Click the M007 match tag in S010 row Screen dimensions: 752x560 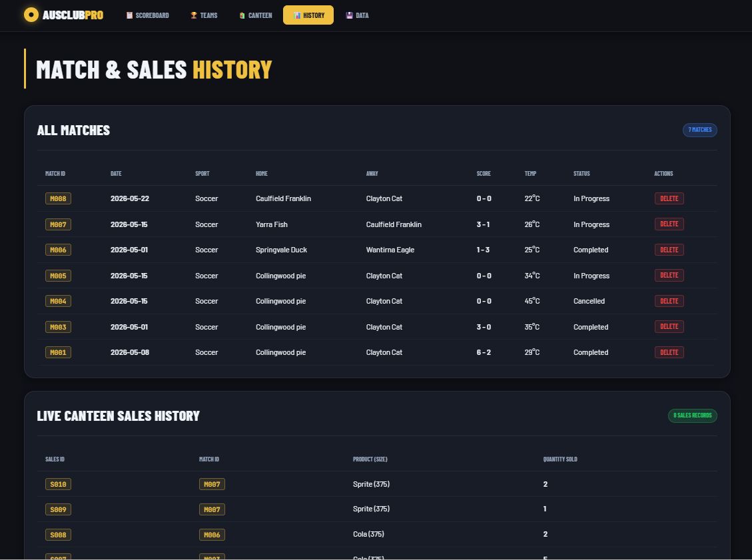[x=212, y=484]
